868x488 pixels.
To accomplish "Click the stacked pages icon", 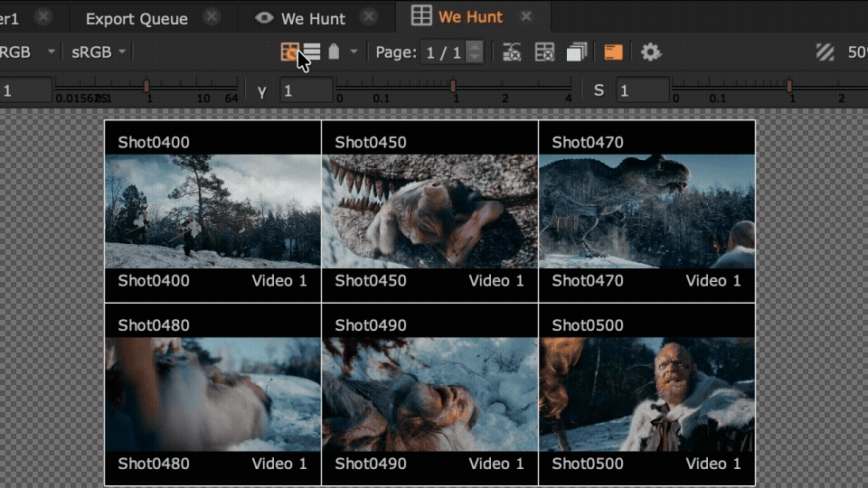I will (x=577, y=52).
